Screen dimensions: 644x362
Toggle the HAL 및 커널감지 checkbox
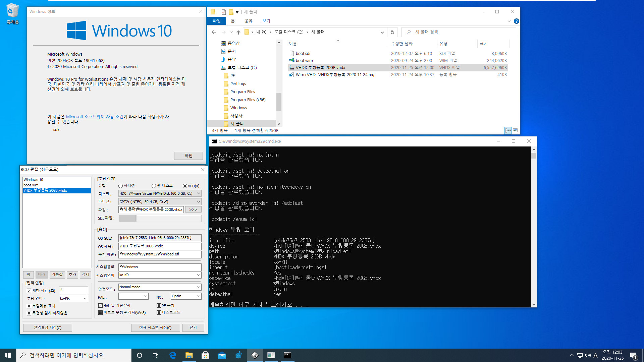[x=100, y=305]
